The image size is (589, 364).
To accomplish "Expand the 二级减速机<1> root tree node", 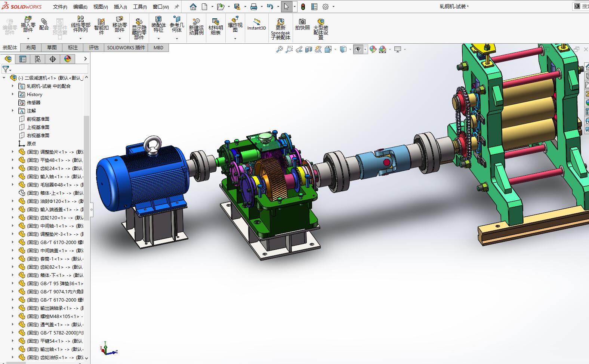I will [x=4, y=78].
